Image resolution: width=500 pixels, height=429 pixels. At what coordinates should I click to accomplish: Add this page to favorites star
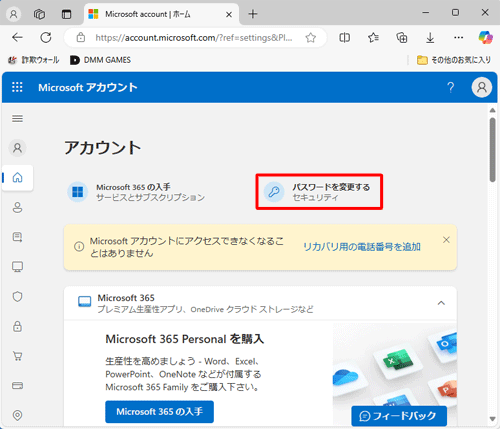coord(311,38)
